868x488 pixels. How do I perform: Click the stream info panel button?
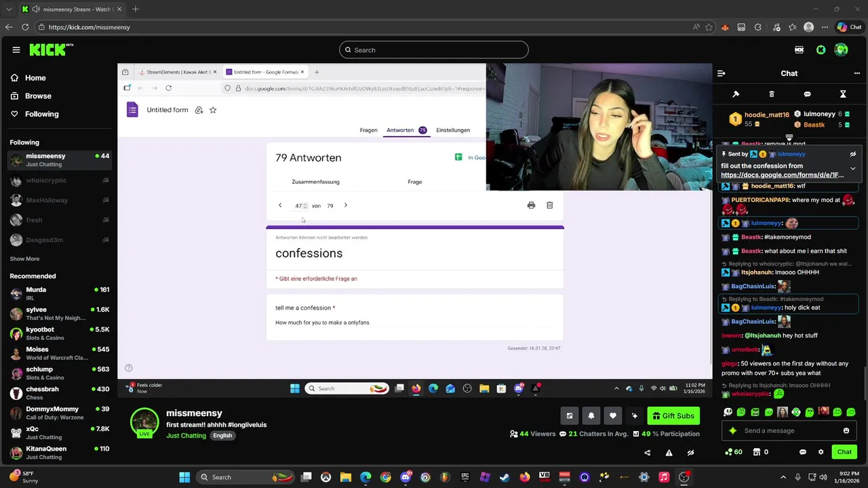tap(570, 415)
